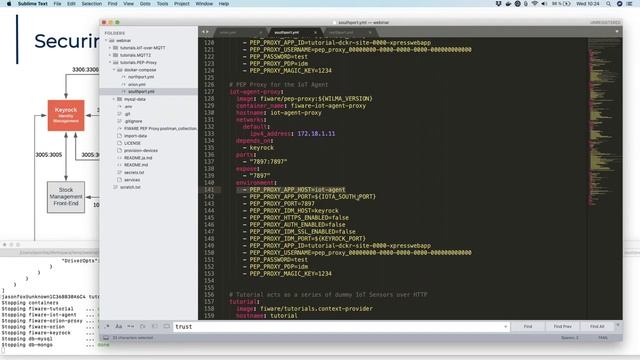Click the tab size indicator in status bar

pos(570,338)
